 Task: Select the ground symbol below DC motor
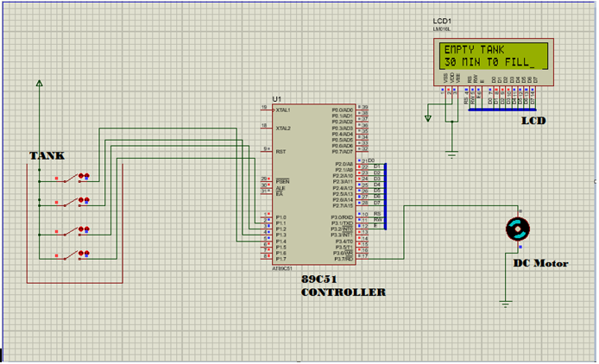pos(506,304)
